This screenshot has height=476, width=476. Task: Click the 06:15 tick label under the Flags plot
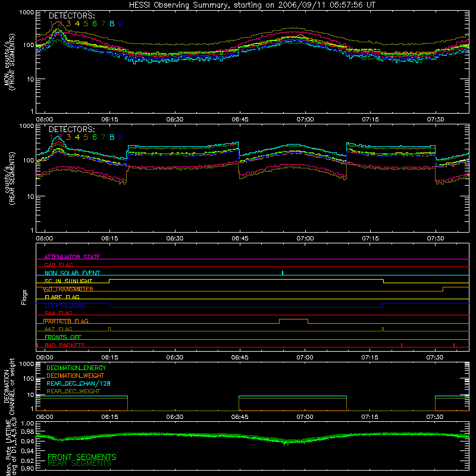coord(109,358)
